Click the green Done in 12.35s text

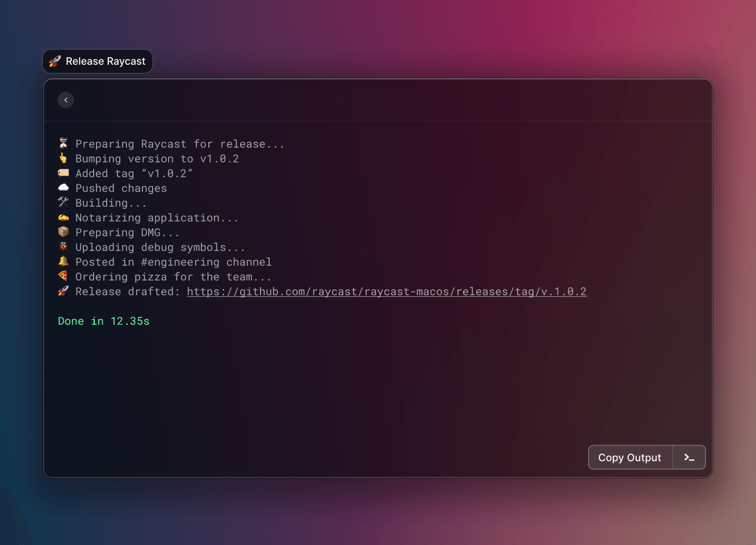click(x=104, y=321)
